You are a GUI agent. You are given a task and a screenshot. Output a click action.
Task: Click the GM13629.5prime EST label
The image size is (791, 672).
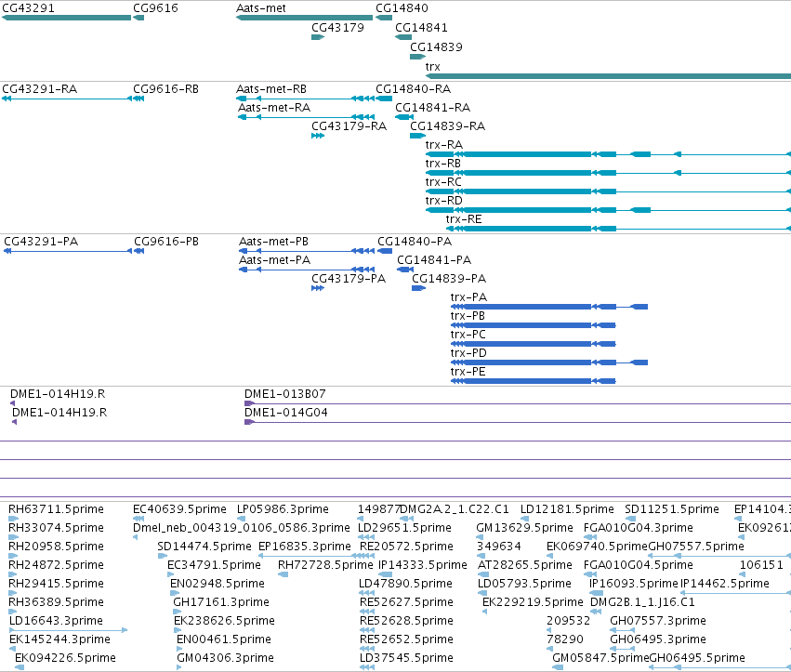click(524, 528)
